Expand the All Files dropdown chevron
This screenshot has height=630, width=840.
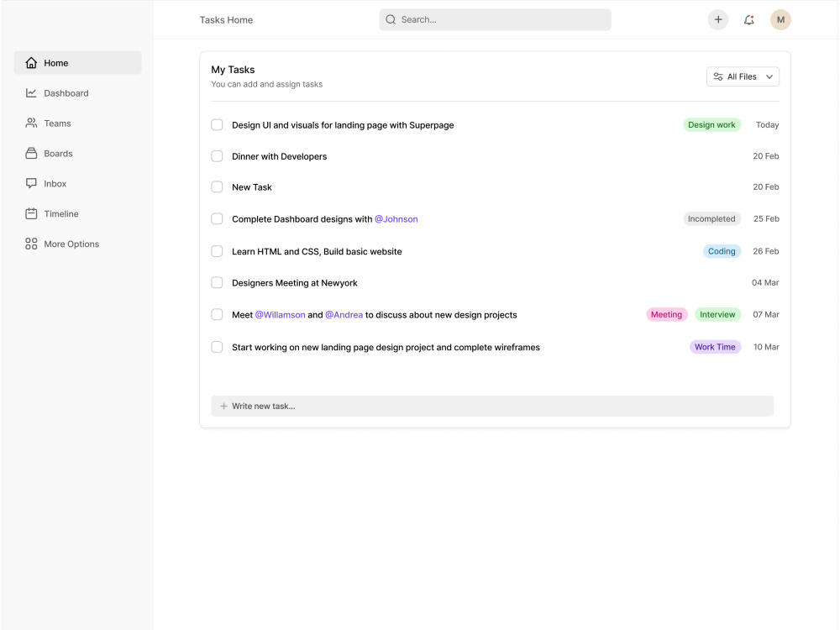(x=769, y=76)
